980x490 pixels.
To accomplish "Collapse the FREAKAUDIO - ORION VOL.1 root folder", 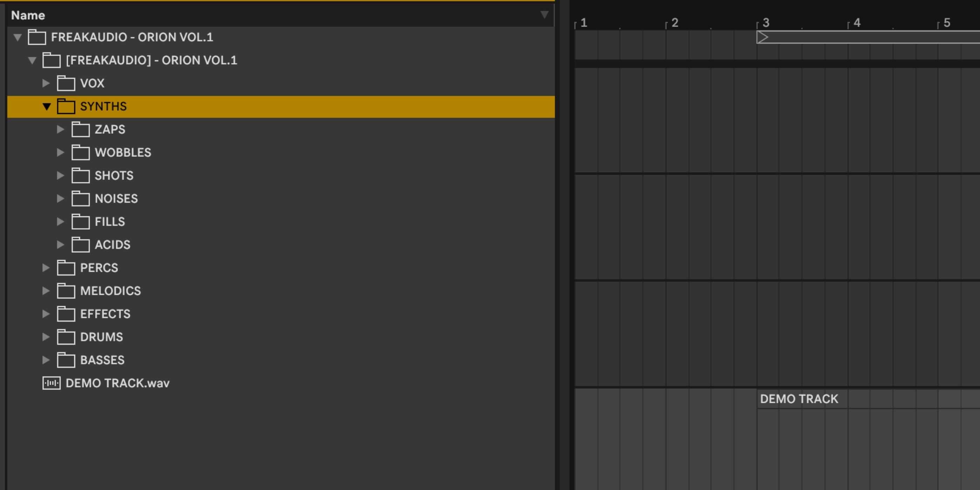I will click(x=17, y=37).
